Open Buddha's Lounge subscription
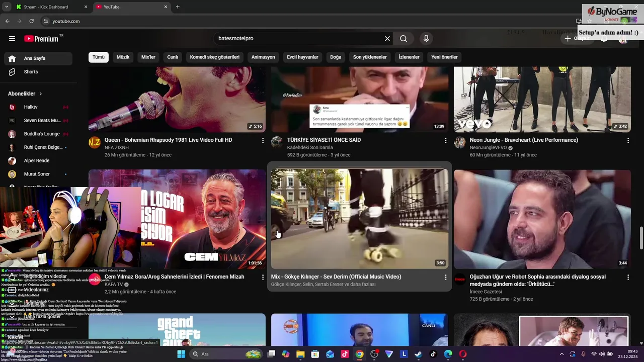This screenshot has height=362, width=644. coord(38,134)
